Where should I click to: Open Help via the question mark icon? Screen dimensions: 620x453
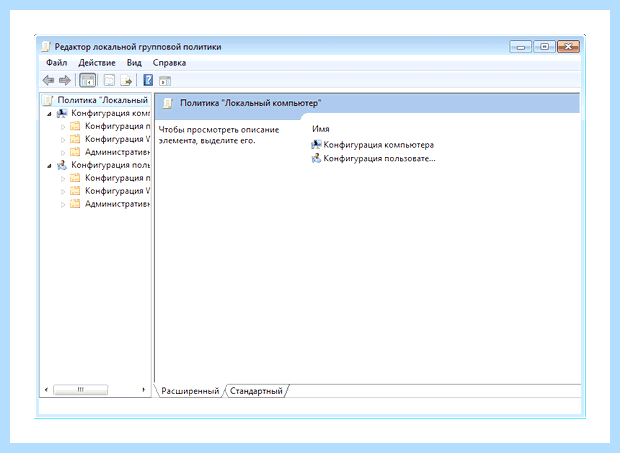148,80
